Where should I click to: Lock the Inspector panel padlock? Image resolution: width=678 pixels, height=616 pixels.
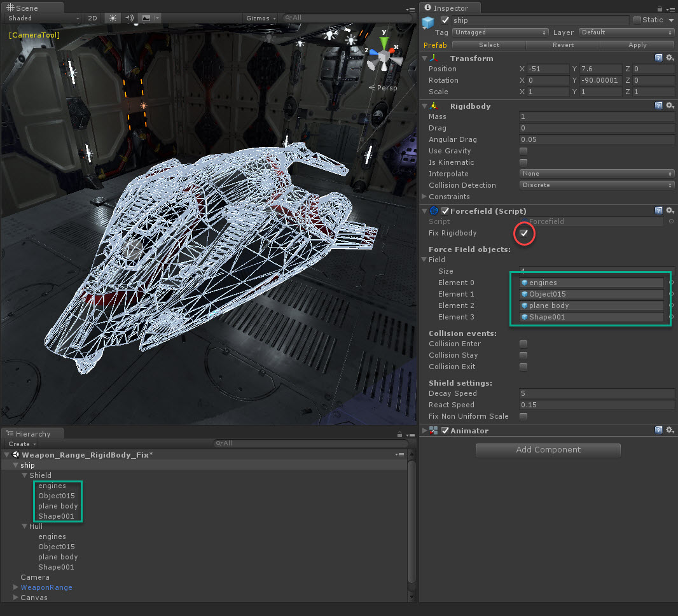click(660, 9)
